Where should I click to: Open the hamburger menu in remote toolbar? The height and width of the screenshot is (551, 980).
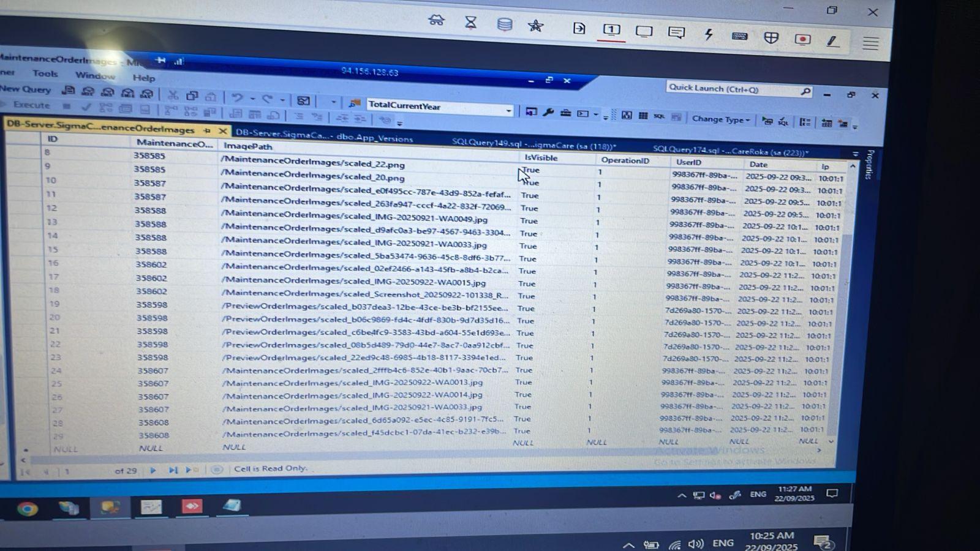click(x=870, y=43)
